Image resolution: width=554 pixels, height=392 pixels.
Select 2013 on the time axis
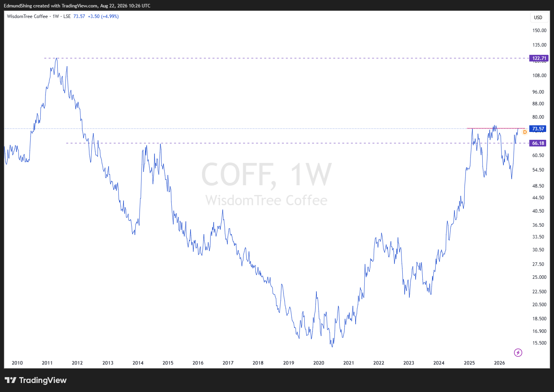tap(108, 363)
